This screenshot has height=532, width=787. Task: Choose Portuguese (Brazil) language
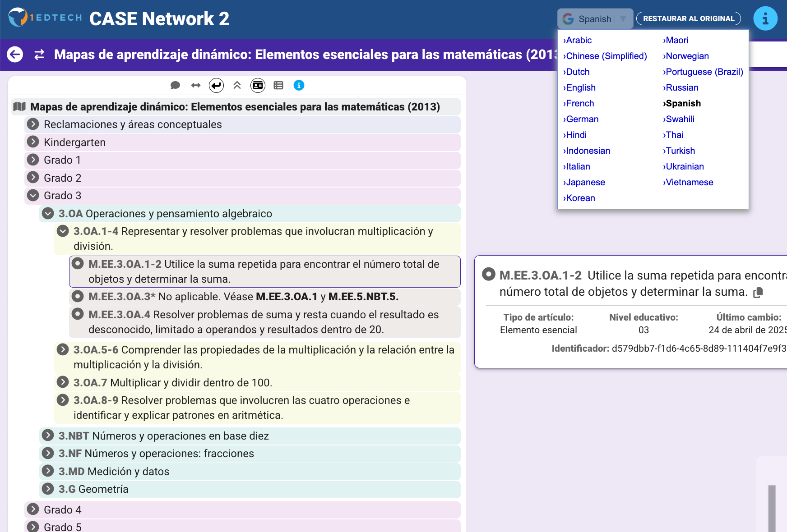[703, 72]
